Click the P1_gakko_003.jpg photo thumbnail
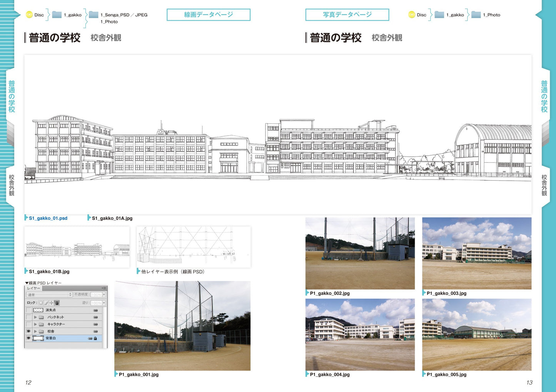 pos(476,253)
